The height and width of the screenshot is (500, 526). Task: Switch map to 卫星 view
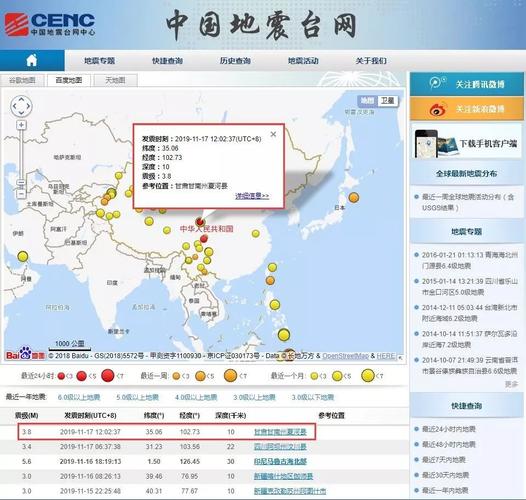[388, 101]
